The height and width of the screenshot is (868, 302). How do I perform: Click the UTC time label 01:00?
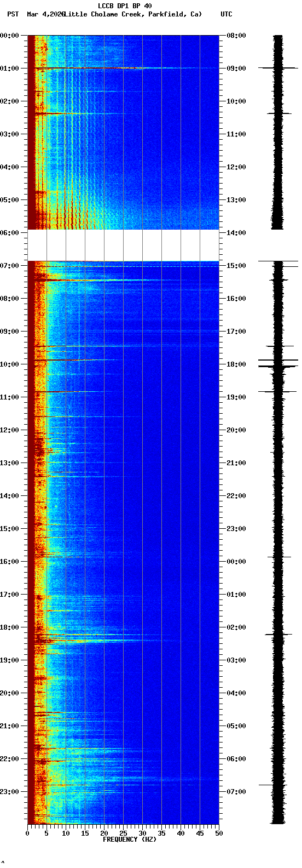click(x=236, y=595)
